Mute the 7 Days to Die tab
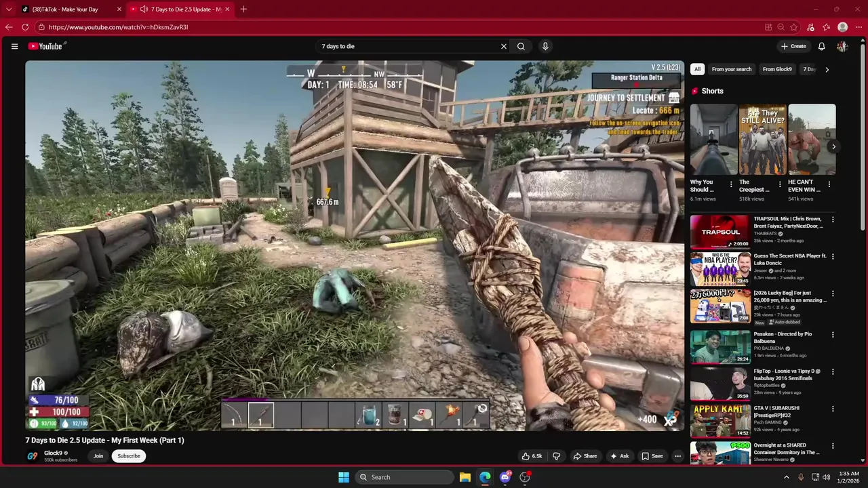 click(144, 9)
